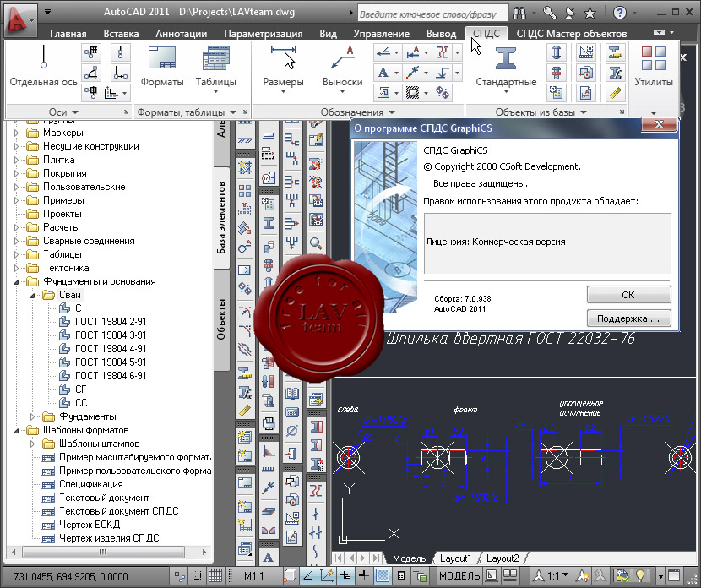
Task: Open the Форматы tool in ribbon
Action: (x=162, y=66)
